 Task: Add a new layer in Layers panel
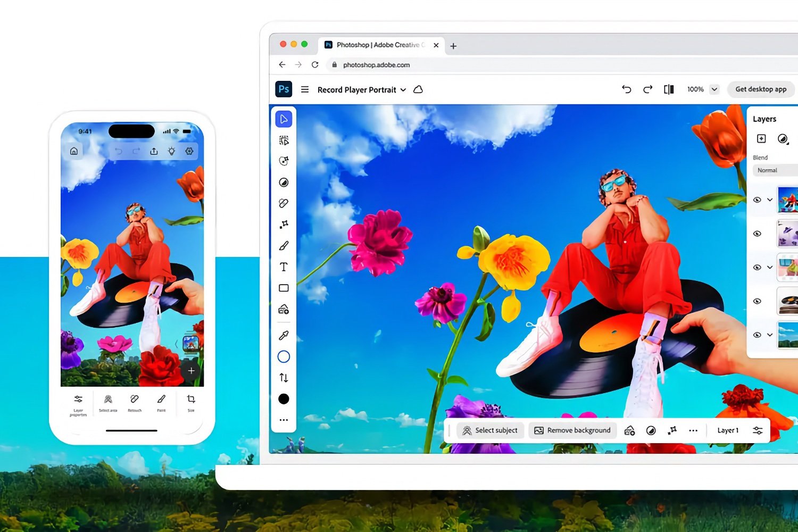(761, 138)
